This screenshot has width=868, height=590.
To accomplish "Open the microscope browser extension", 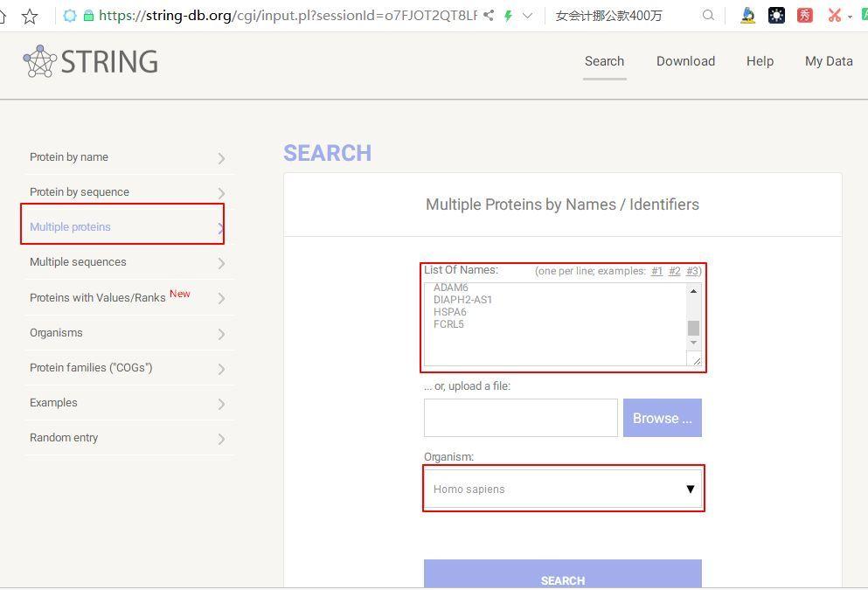I will coord(748,15).
